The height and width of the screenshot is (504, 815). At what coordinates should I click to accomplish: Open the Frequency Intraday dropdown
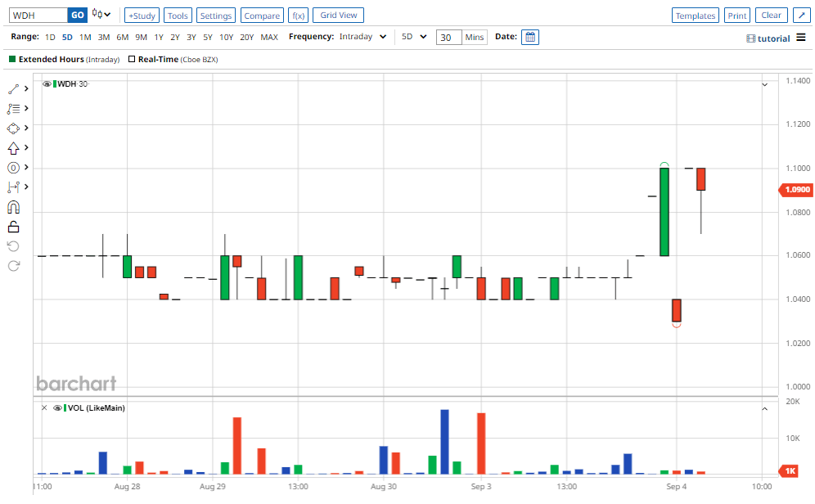pos(362,36)
